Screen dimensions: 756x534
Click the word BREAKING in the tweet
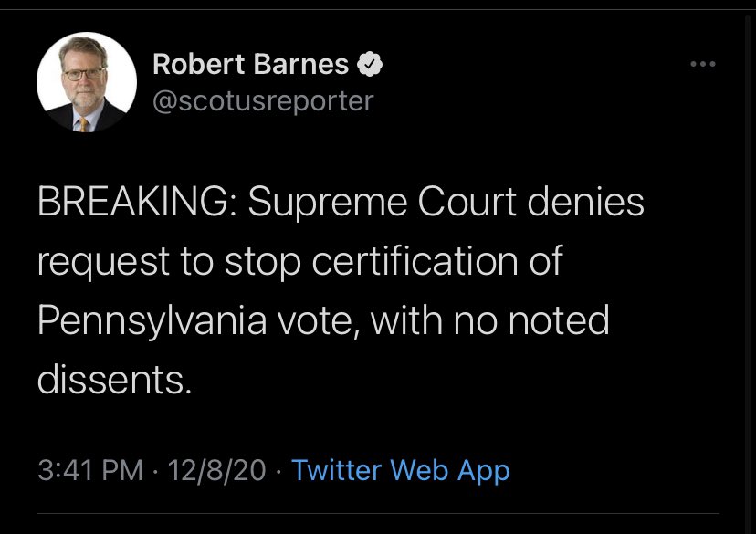[133, 202]
